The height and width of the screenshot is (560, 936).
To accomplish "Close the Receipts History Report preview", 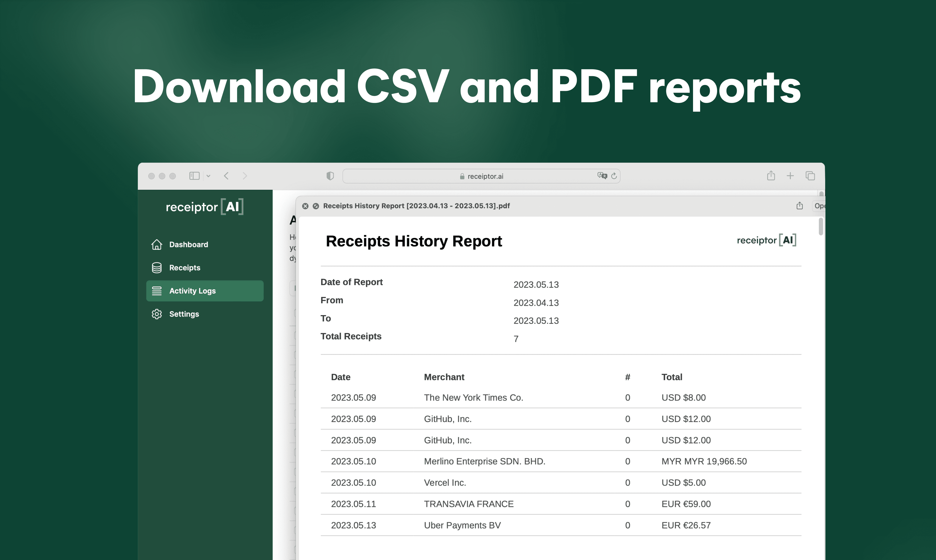I will click(305, 206).
